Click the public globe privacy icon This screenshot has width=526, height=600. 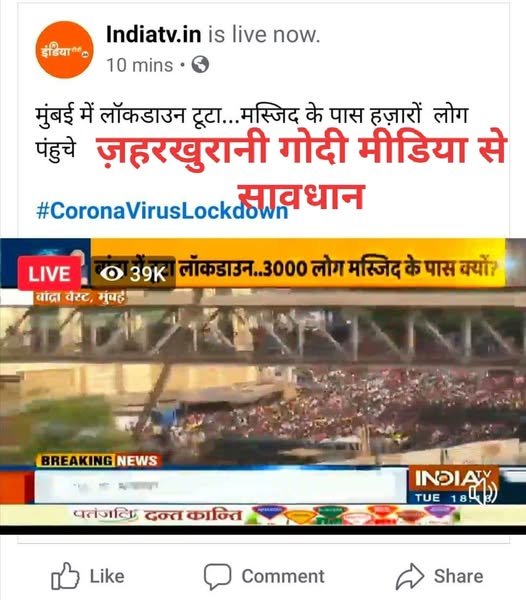(200, 64)
